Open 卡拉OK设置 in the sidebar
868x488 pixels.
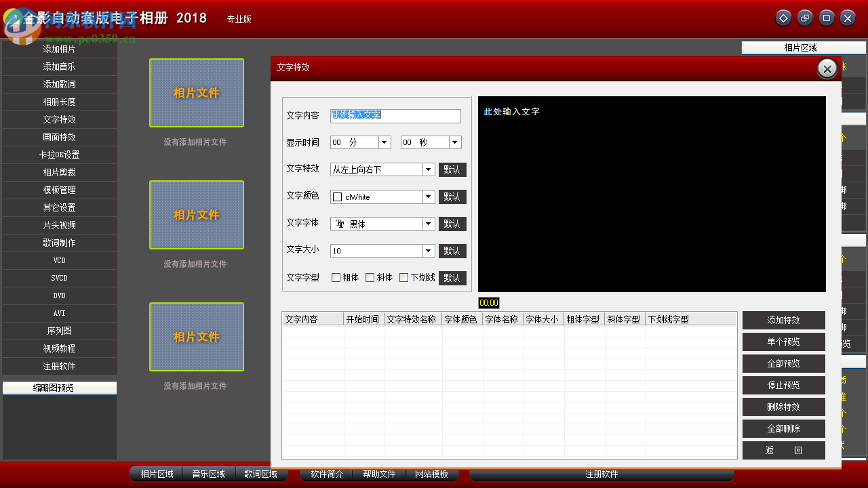(x=59, y=155)
